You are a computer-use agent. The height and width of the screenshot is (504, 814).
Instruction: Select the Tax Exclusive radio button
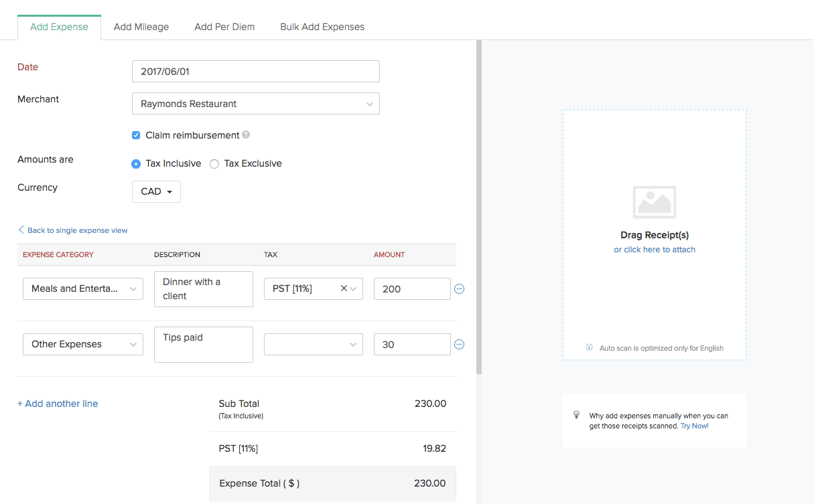click(x=214, y=163)
